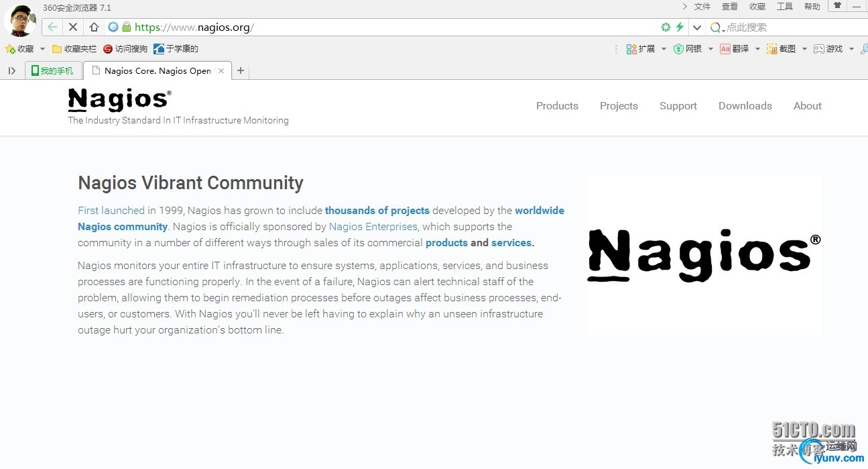Open the browser home page icon
This screenshot has height=469, width=868.
(x=94, y=28)
